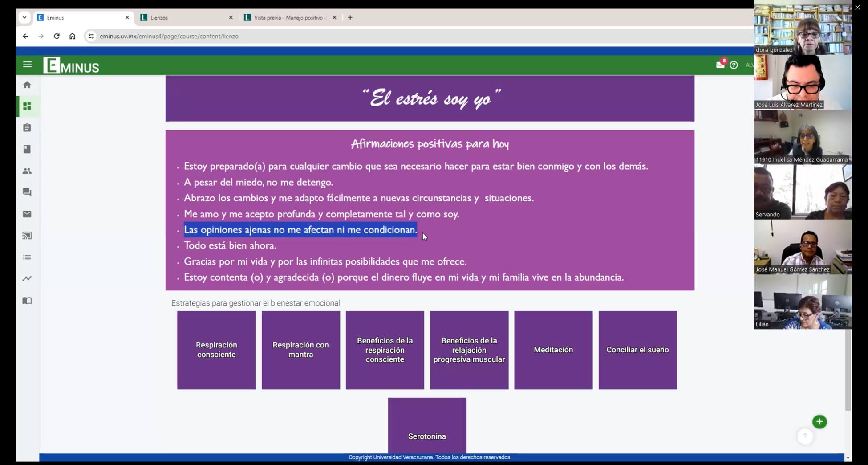This screenshot has width=868, height=465.
Task: Click the people members icon in sidebar
Action: click(27, 171)
